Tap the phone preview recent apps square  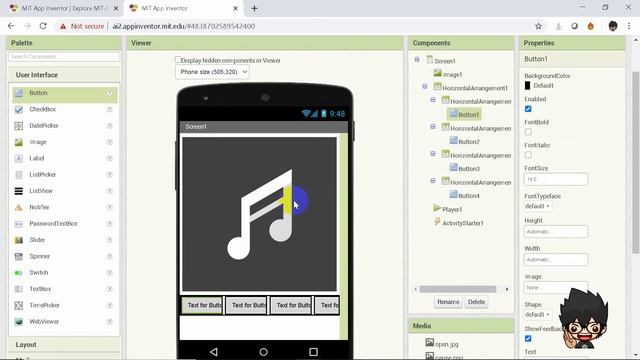313,351
